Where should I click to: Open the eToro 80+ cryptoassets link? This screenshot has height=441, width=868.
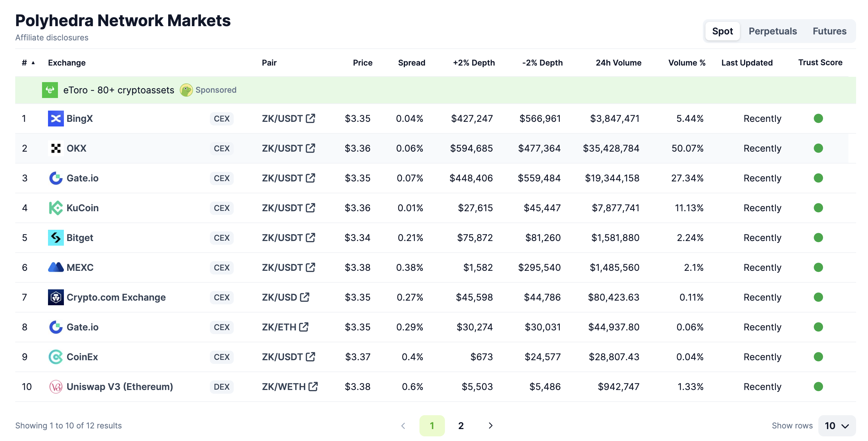[x=119, y=90]
